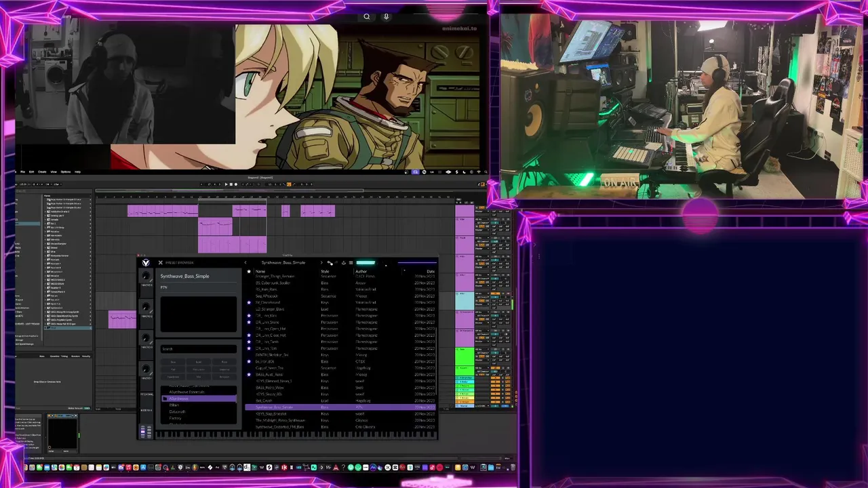Unfavorite the DR_Linn_Snare preset star
868x488 pixels.
pos(249,322)
